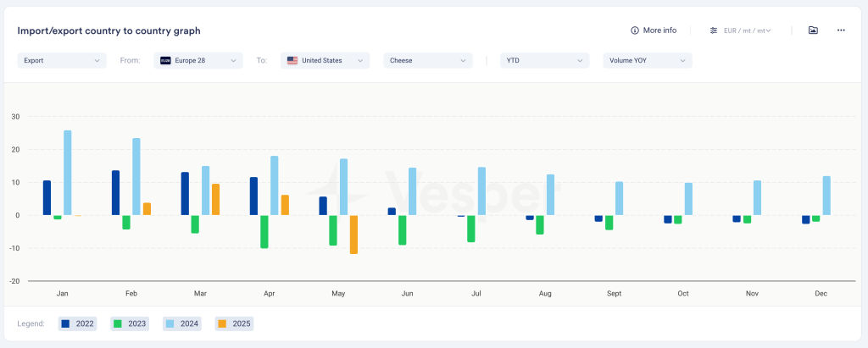This screenshot has width=868, height=348.
Task: Open the Cheese product dropdown
Action: point(428,60)
